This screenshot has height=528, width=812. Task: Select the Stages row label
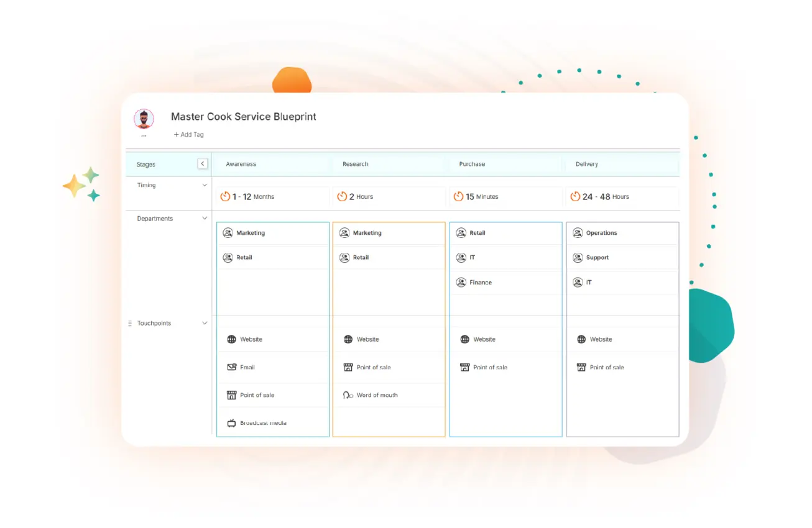pyautogui.click(x=145, y=165)
